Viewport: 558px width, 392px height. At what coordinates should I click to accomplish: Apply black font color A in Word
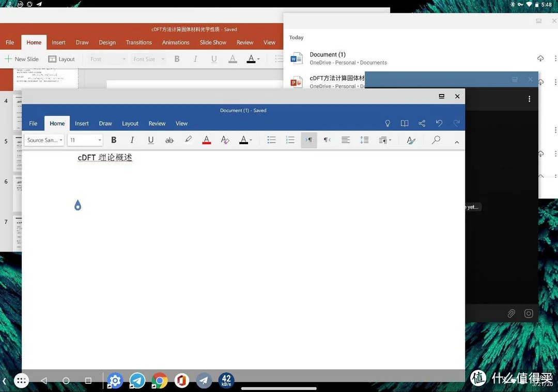coord(243,140)
